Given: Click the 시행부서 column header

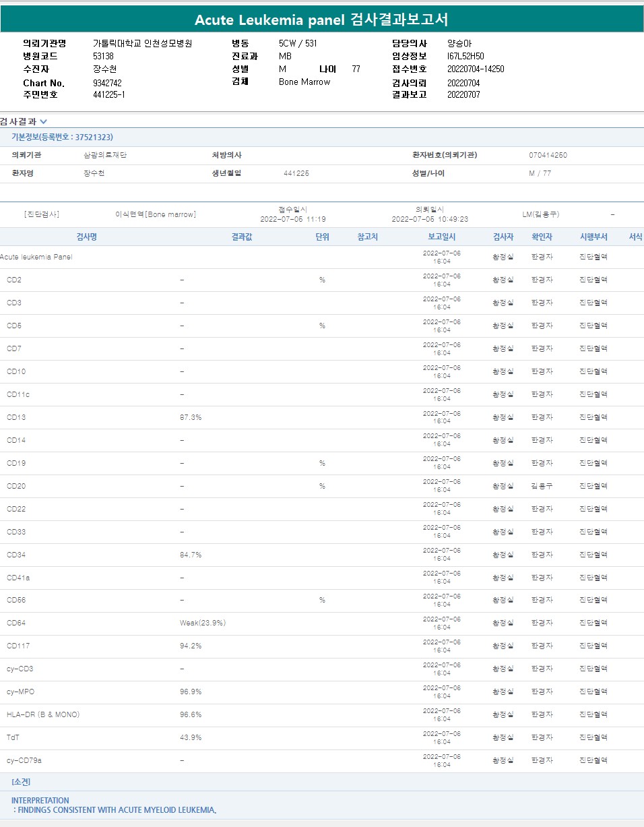Looking at the screenshot, I should [593, 237].
